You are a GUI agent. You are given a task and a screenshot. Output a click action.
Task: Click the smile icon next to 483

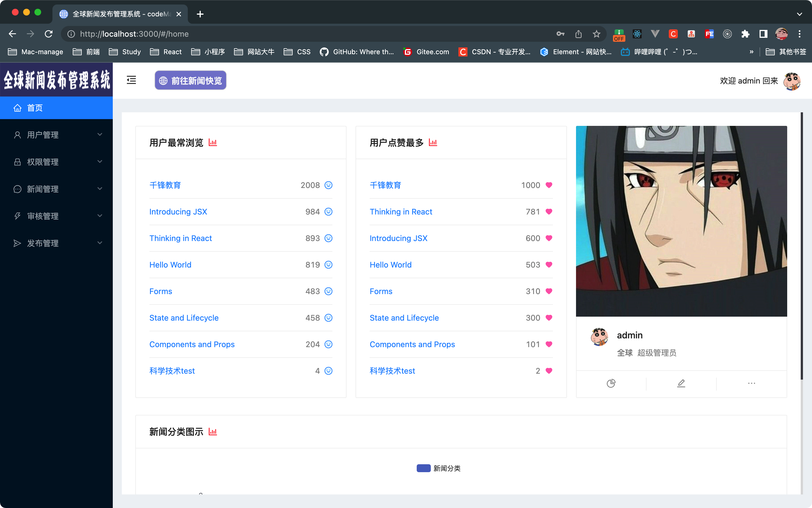pyautogui.click(x=328, y=291)
